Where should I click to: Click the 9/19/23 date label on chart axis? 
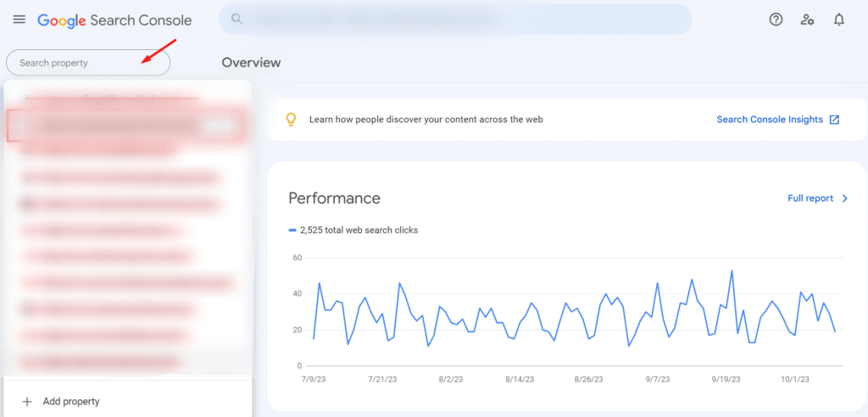coord(726,380)
